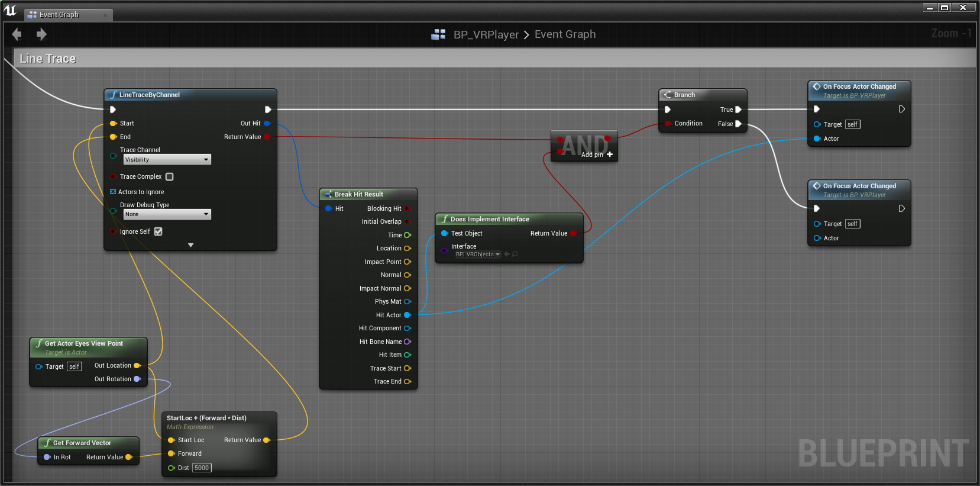Edit the Dist value 5000 field

coord(202,468)
